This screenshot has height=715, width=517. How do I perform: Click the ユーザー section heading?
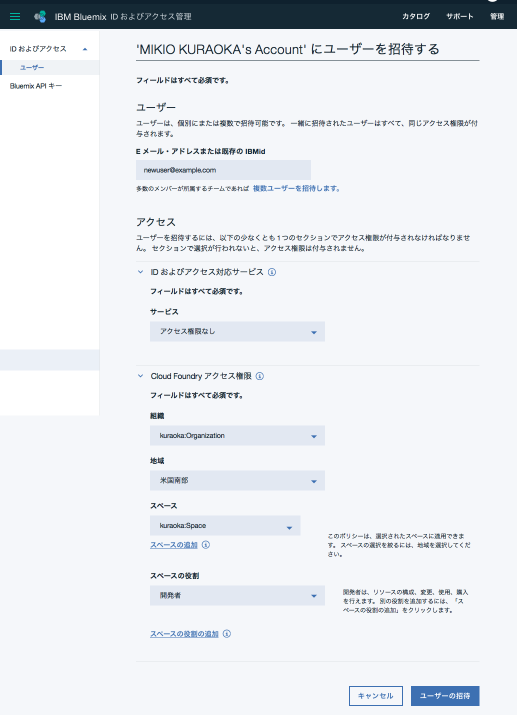pos(155,108)
